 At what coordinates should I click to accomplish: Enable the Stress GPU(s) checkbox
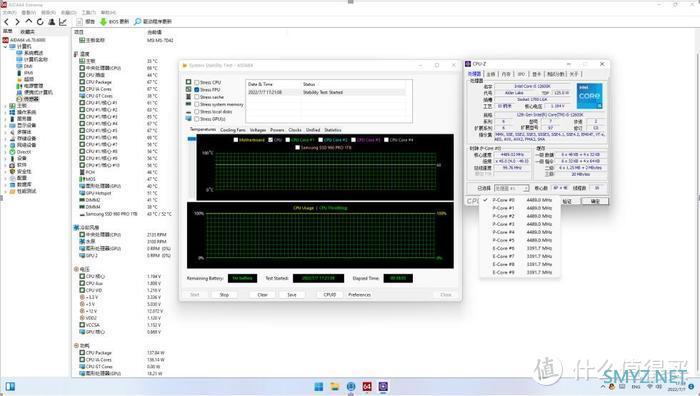pos(196,119)
